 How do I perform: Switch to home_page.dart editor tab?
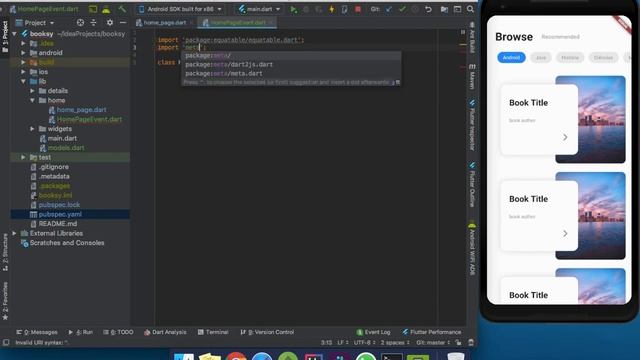pos(164,23)
